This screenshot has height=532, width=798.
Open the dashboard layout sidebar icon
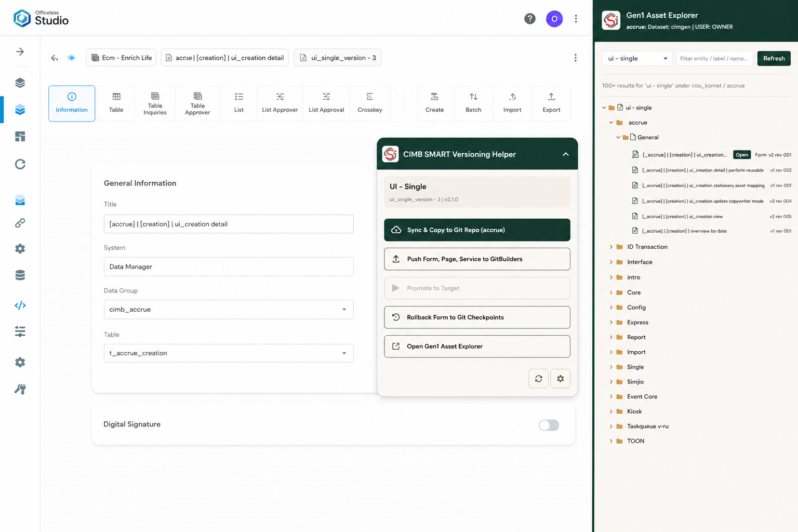click(20, 137)
